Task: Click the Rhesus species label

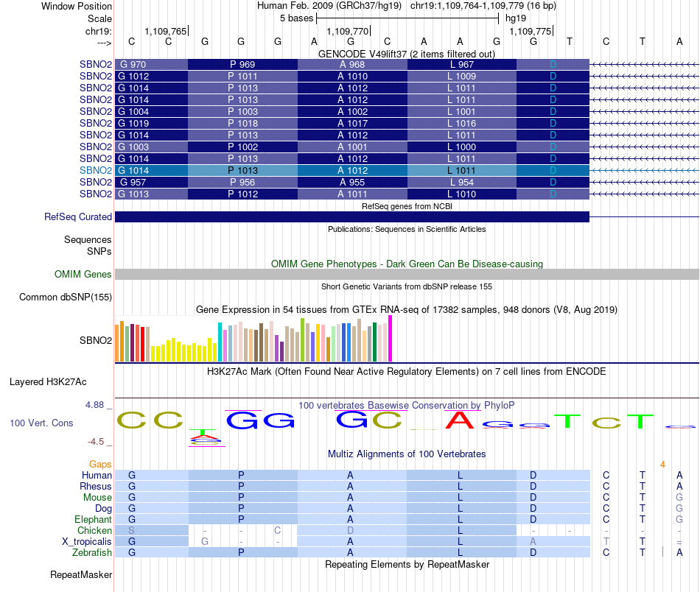Action: click(96, 486)
